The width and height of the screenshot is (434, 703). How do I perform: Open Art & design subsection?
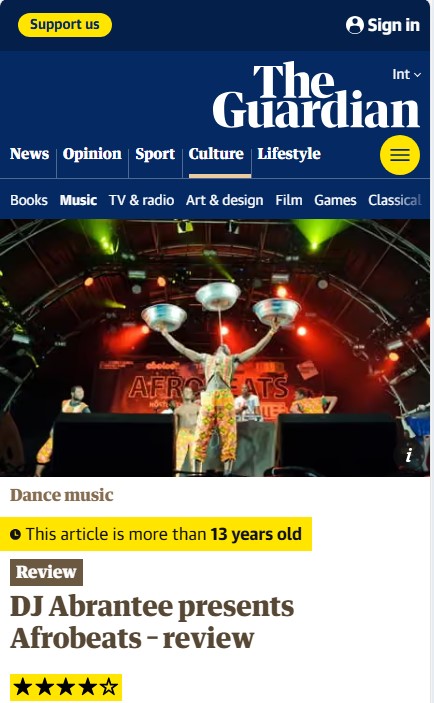(225, 200)
